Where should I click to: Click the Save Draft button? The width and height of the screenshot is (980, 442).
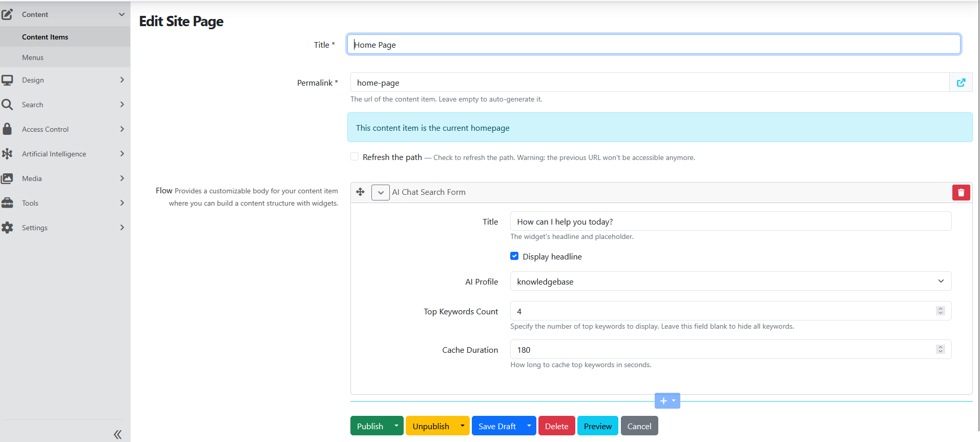pyautogui.click(x=497, y=426)
